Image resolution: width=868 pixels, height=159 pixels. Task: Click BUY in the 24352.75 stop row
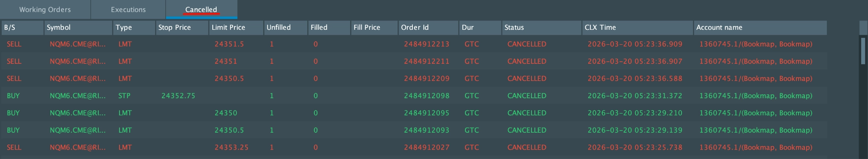click(13, 96)
